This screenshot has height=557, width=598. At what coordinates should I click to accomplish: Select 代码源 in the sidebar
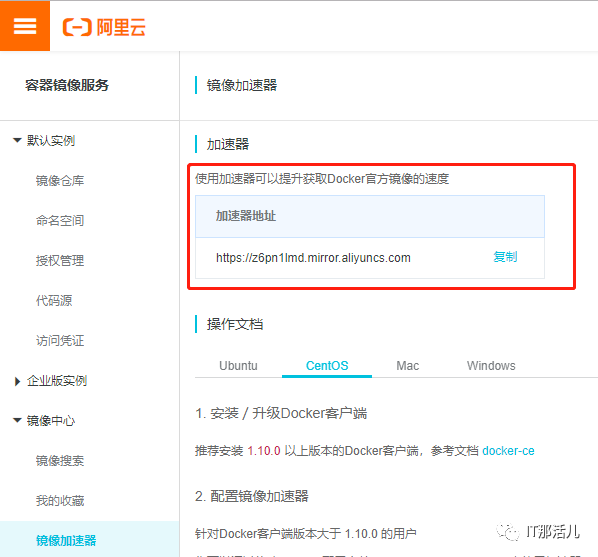tap(54, 301)
